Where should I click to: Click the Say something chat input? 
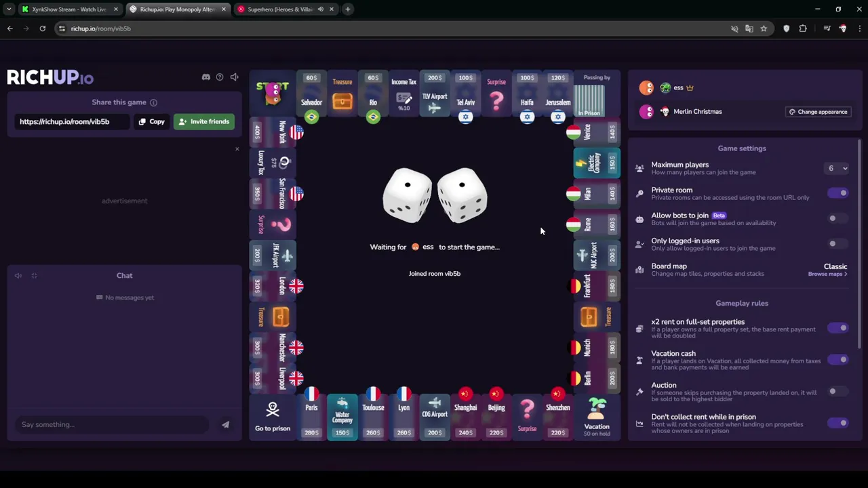tap(112, 424)
